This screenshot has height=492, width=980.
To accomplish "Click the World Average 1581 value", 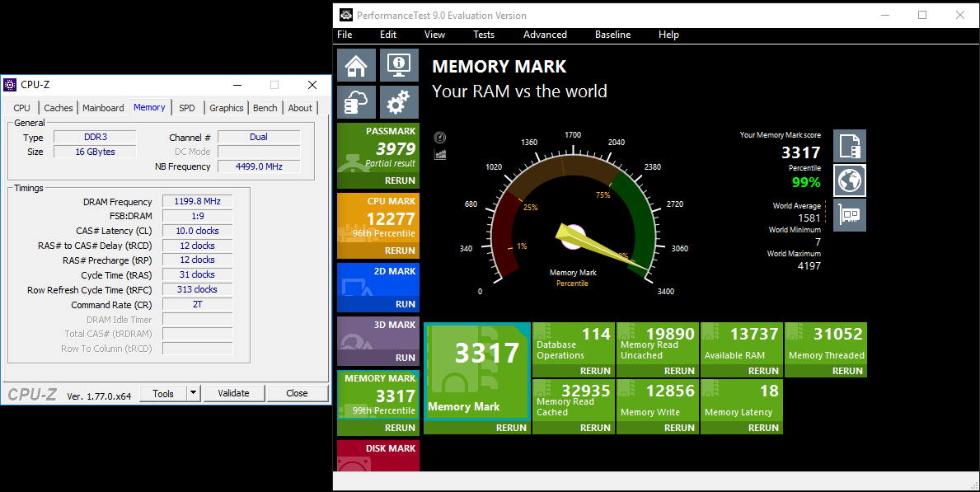I will tap(809, 218).
